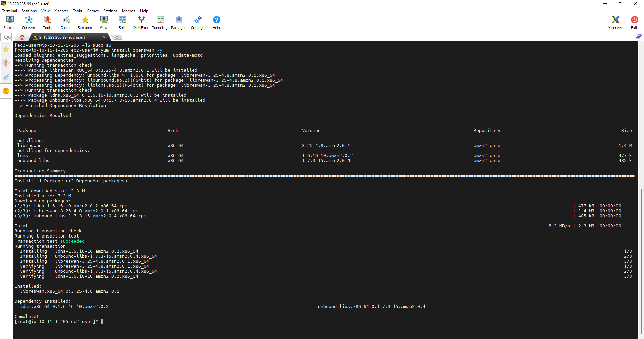Image resolution: width=644 pixels, height=339 pixels.
Task: Click the terminal vertical scrollbar
Action: pos(641,261)
